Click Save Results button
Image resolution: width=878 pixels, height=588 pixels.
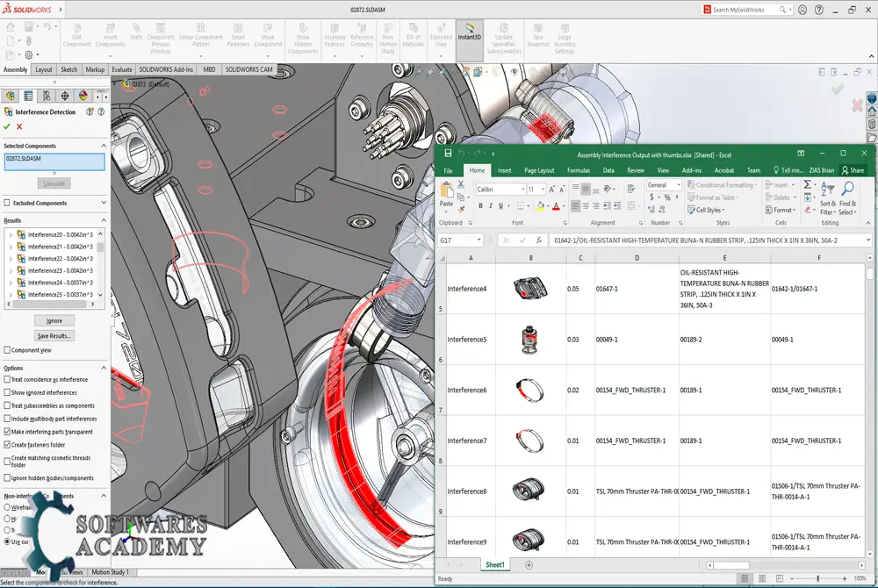(x=54, y=335)
